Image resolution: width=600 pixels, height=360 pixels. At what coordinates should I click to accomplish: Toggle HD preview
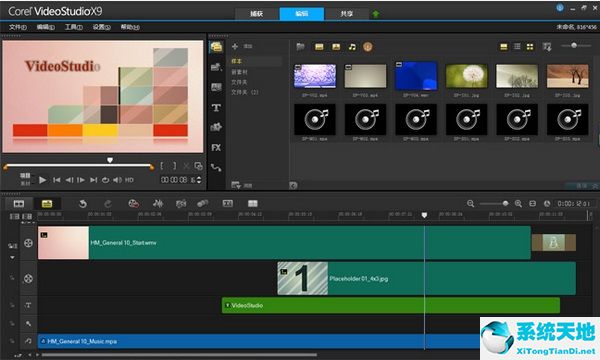[129, 180]
